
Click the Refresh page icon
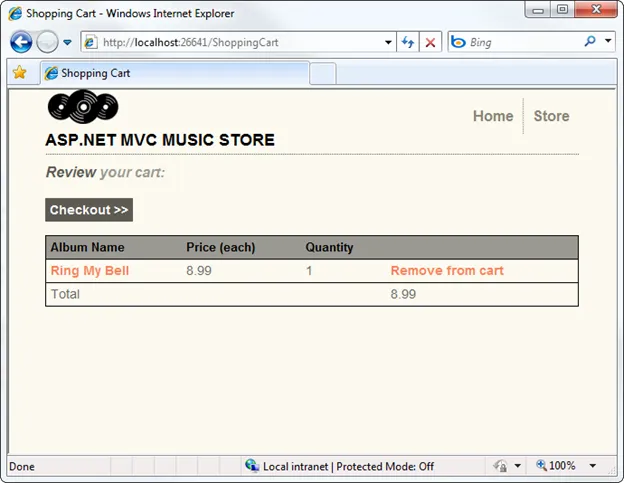click(408, 43)
